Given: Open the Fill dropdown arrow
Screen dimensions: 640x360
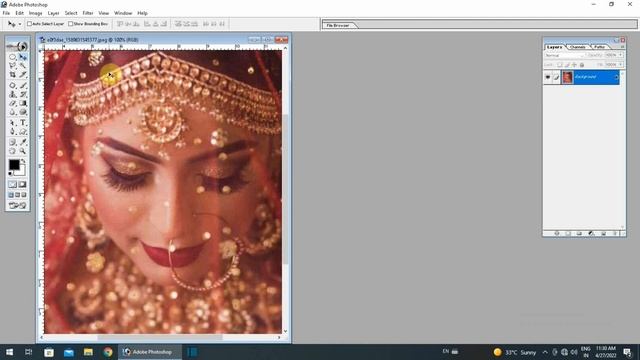Looking at the screenshot, I should [621, 64].
